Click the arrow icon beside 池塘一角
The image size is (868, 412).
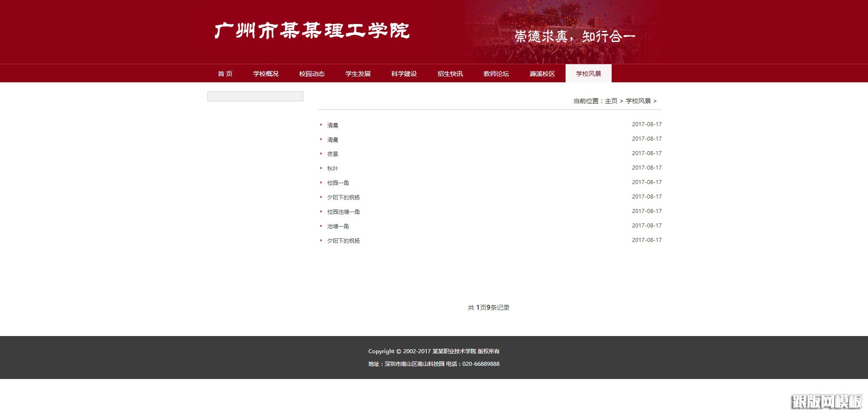(x=322, y=226)
